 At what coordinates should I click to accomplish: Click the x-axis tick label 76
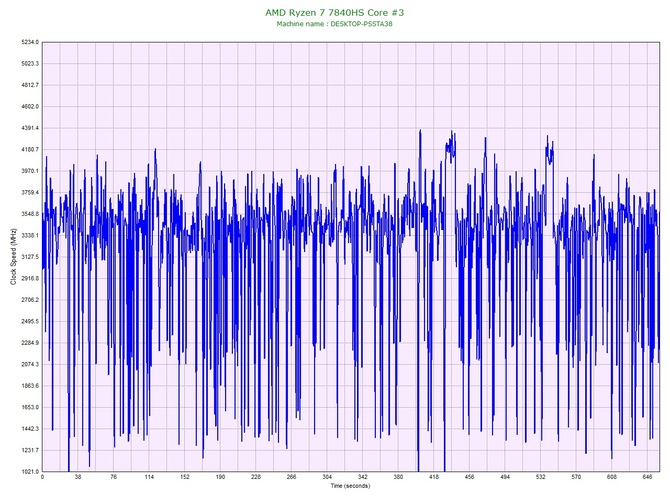pyautogui.click(x=113, y=477)
